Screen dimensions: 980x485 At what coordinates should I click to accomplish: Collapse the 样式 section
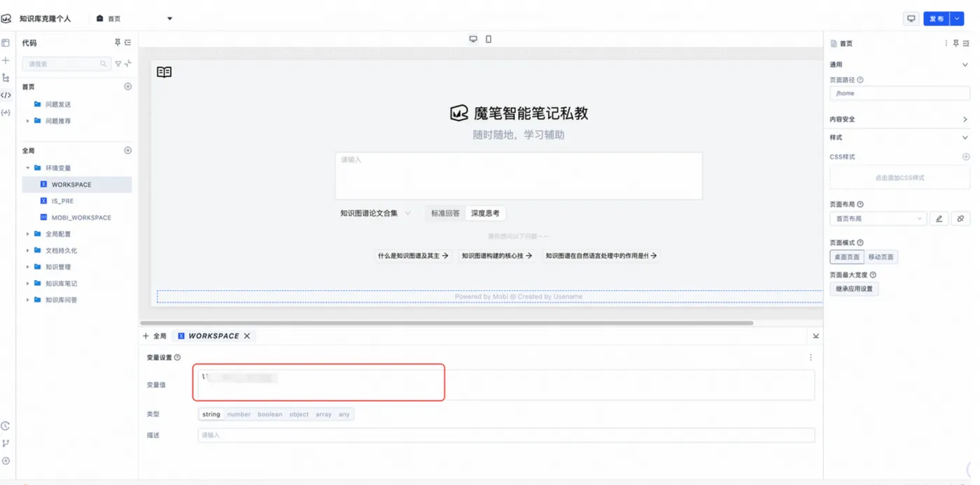(965, 138)
